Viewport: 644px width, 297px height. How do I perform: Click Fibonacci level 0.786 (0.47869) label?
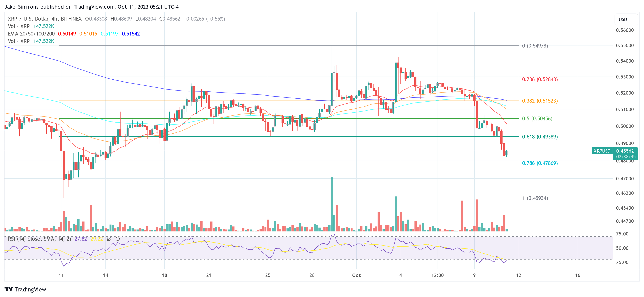coord(540,163)
